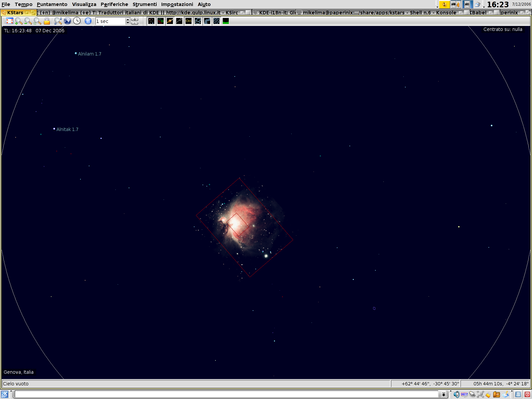Viewport: 532px width, 399px height.
Task: Click the KDE K menu button
Action: 5,394
